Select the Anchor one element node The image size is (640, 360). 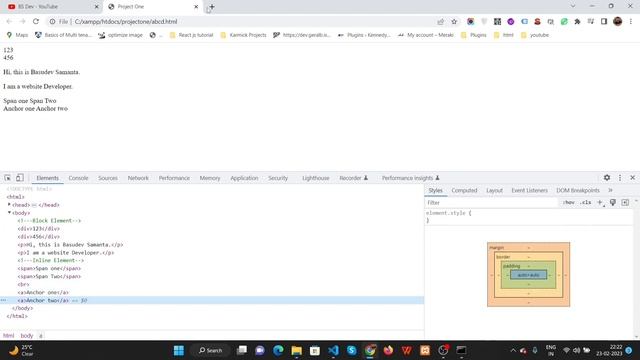(x=43, y=292)
